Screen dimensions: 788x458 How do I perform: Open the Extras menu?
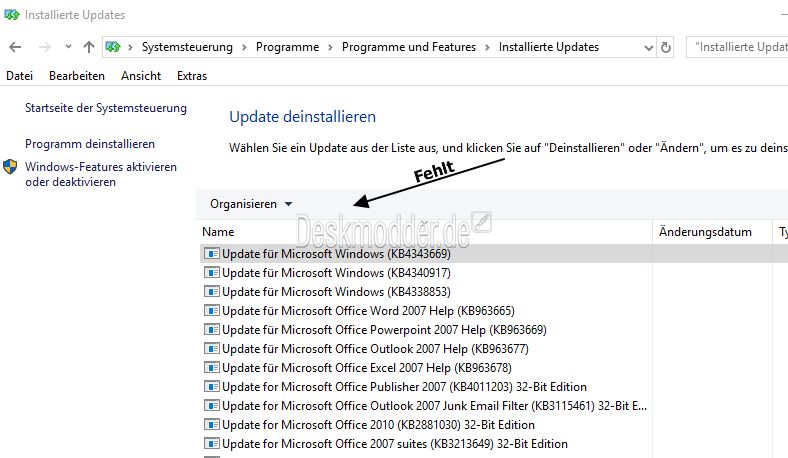192,76
